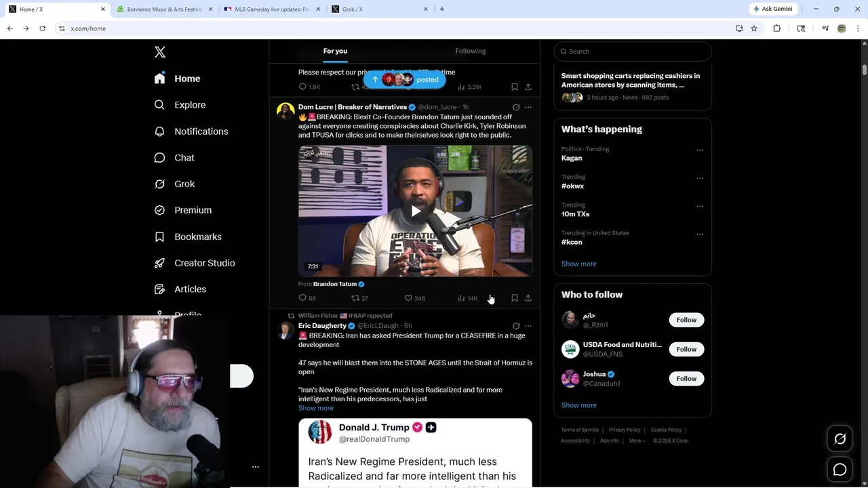Follow USDA Food and Nutrition account
Screen dimensions: 868x488
(686, 349)
